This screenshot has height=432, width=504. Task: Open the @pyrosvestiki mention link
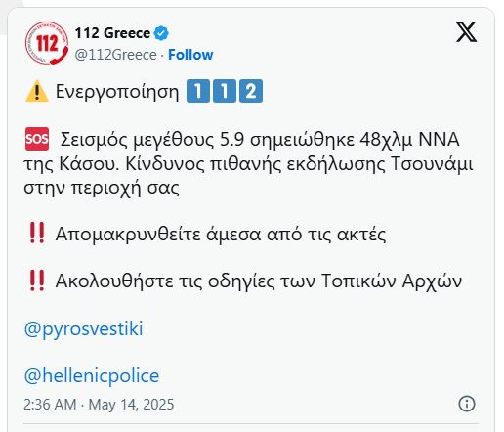[83, 328]
